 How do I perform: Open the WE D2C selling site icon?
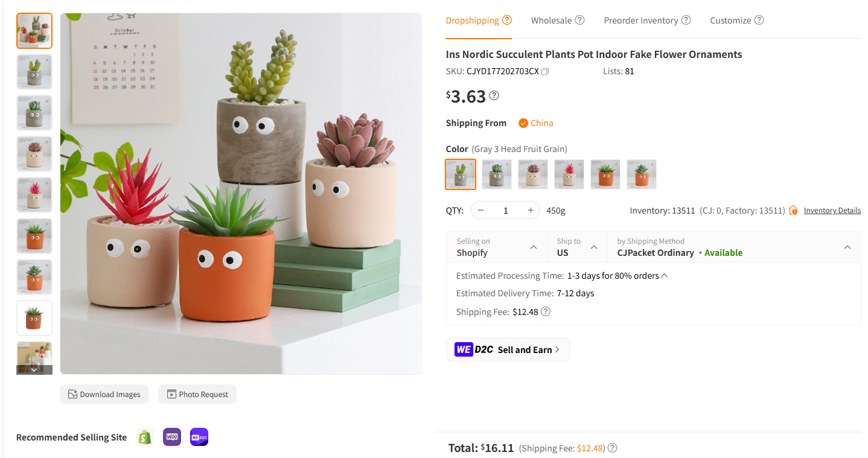199,437
